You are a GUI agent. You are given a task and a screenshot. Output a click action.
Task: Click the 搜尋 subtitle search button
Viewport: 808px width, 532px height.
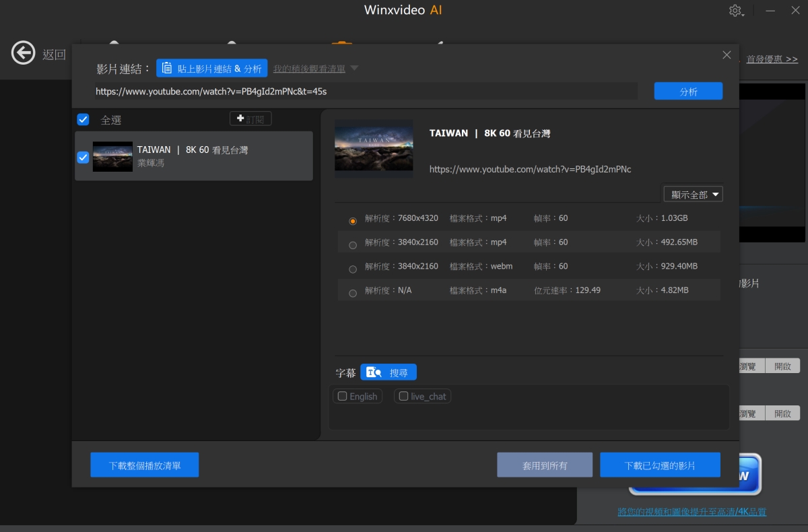[389, 372]
